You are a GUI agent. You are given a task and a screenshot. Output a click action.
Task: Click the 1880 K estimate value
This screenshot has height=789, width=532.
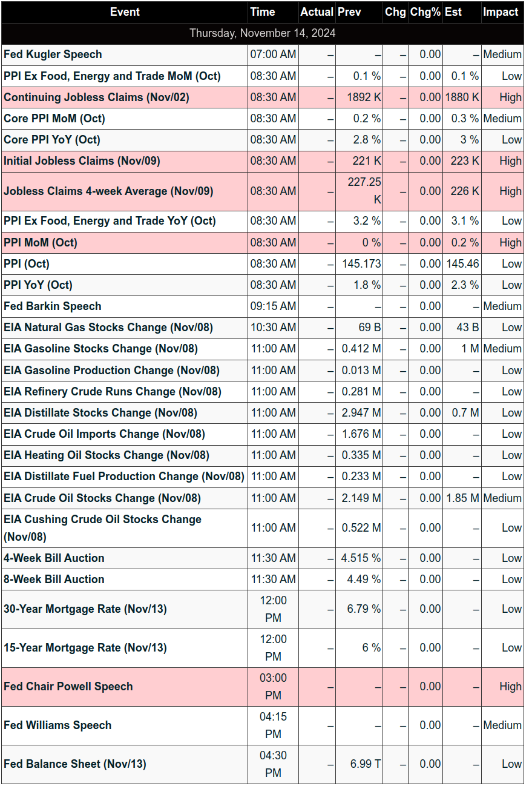click(x=462, y=97)
